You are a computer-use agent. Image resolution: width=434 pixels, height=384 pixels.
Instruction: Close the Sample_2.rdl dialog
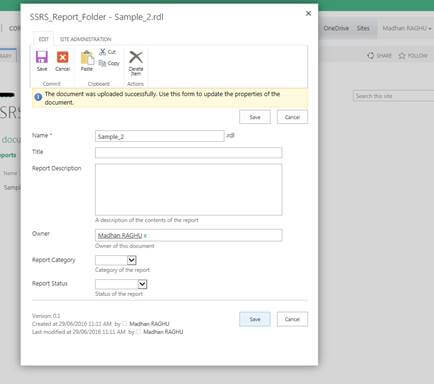click(308, 13)
